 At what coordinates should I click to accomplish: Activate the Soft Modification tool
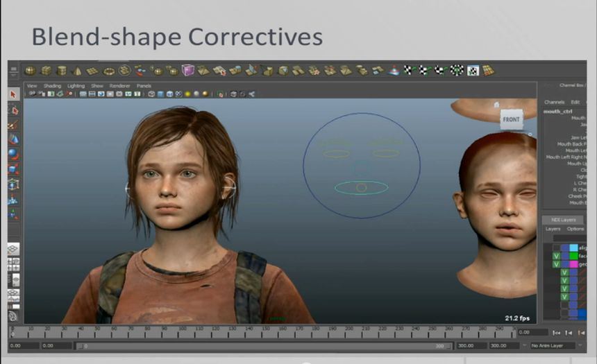13,199
